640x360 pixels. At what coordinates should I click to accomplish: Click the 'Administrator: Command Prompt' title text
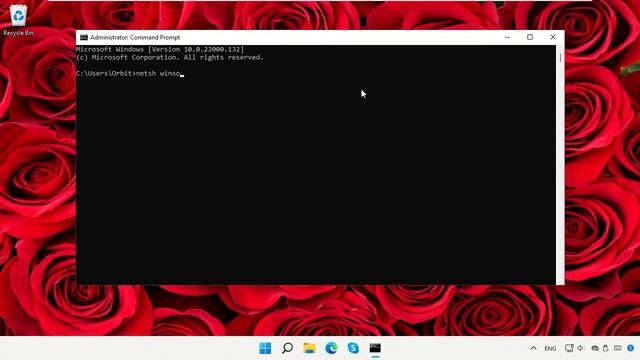tap(135, 38)
